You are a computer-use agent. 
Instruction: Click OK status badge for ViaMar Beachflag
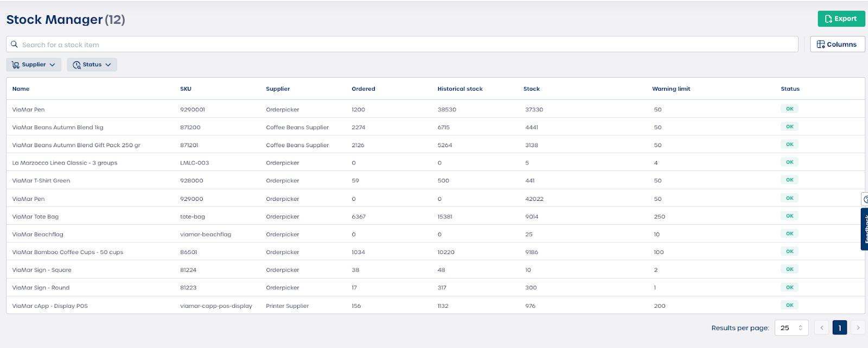[789, 234]
